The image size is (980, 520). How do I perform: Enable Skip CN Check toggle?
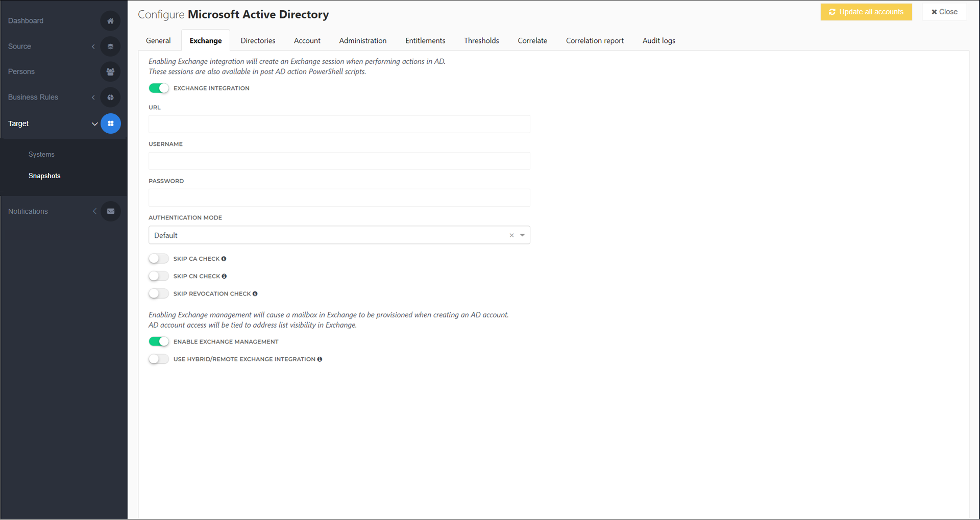[x=159, y=276]
